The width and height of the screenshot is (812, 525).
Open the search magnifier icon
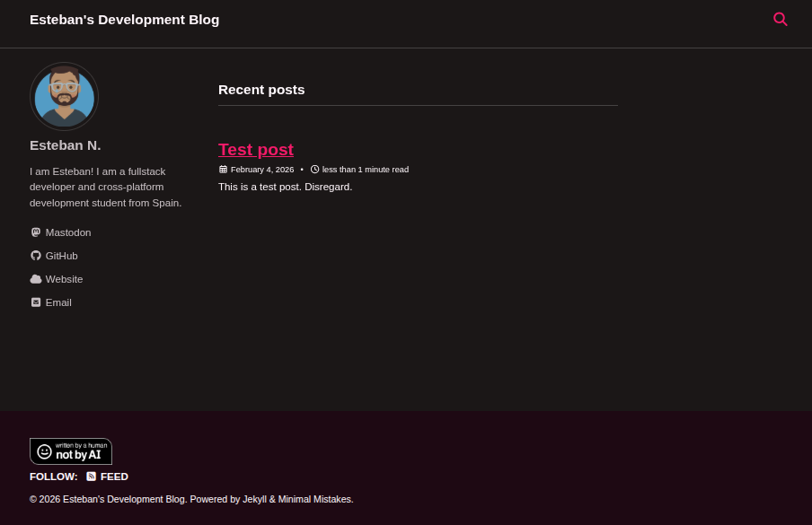tap(780, 19)
